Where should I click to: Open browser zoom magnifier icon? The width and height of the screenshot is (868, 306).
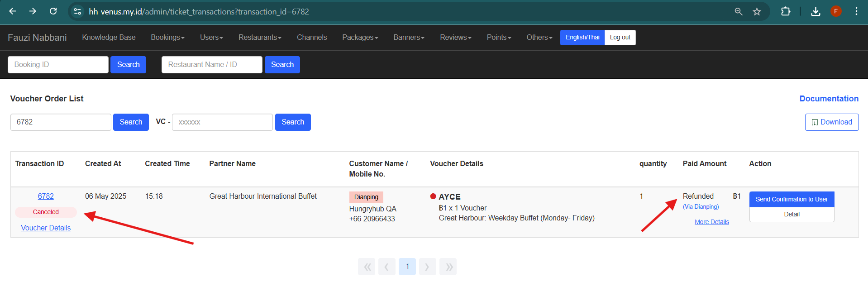739,11
